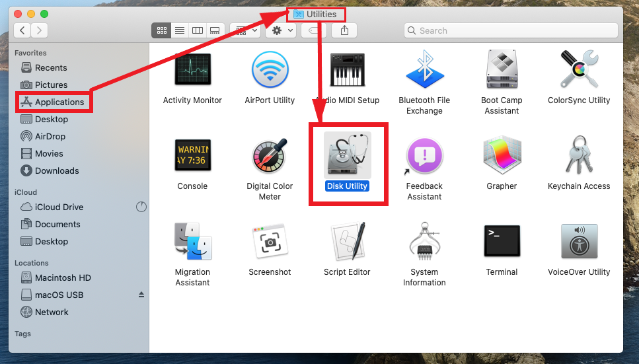Screen dimensions: 639x364
Task: Click the Favorites section header
Action: (30, 53)
